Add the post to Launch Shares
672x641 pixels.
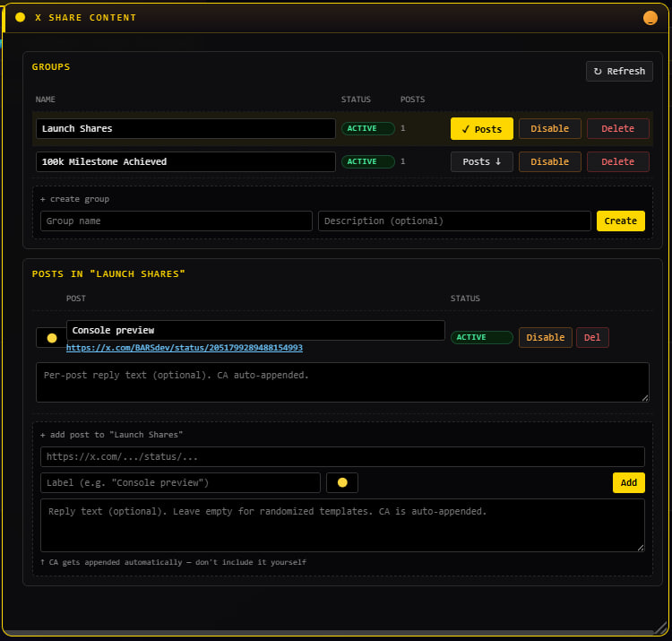(628, 483)
